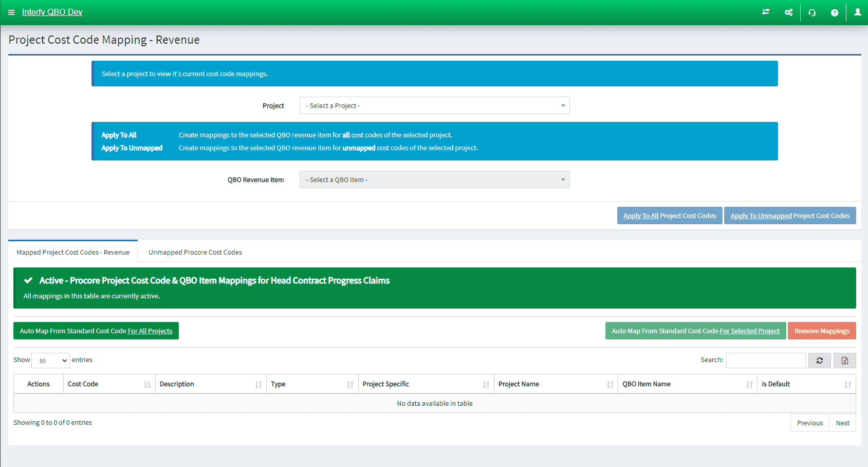Select the Mapped Project Cost Codes - Revenue tab
The height and width of the screenshot is (467, 868).
coord(72,252)
